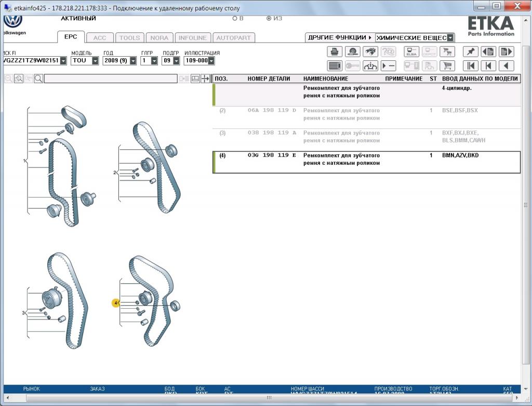This screenshot has height=406, width=532.
Task: Click the single shopping cart icon
Action: click(x=447, y=66)
